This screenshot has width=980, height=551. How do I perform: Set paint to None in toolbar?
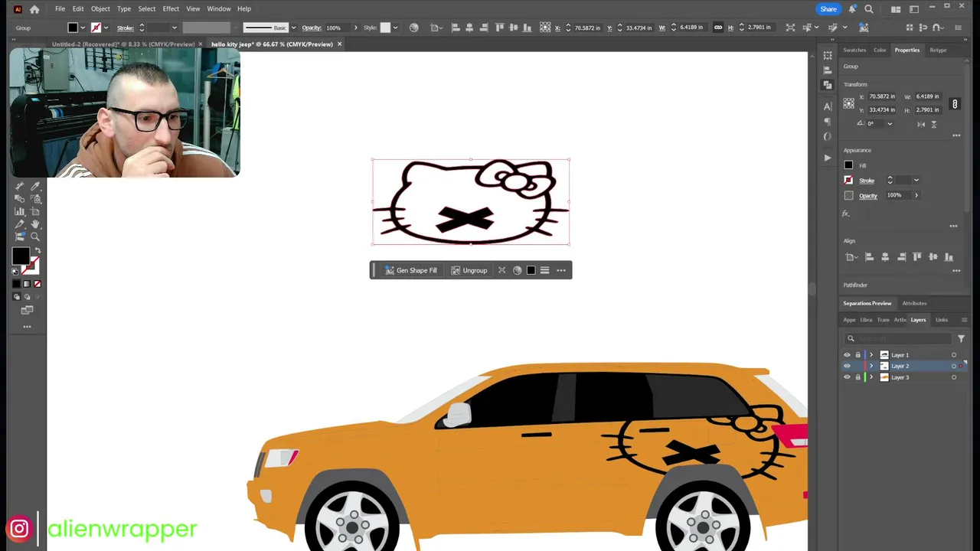point(37,284)
